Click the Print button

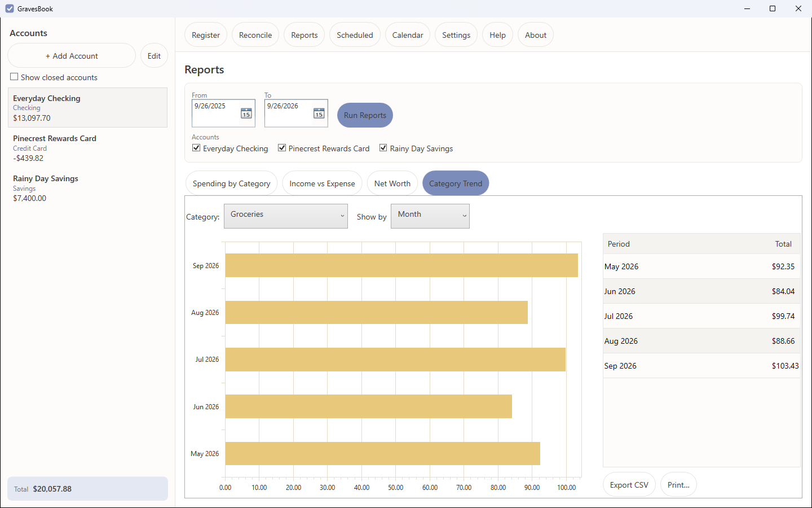coord(678,485)
